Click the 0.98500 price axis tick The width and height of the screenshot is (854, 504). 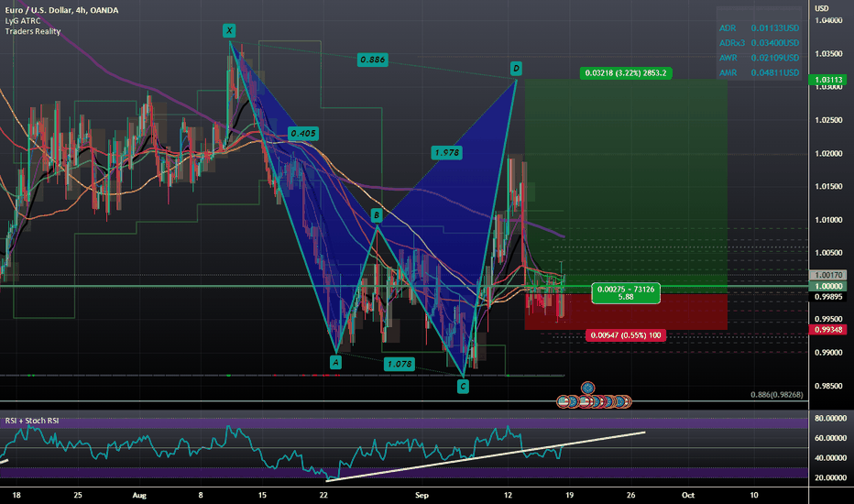pos(828,387)
